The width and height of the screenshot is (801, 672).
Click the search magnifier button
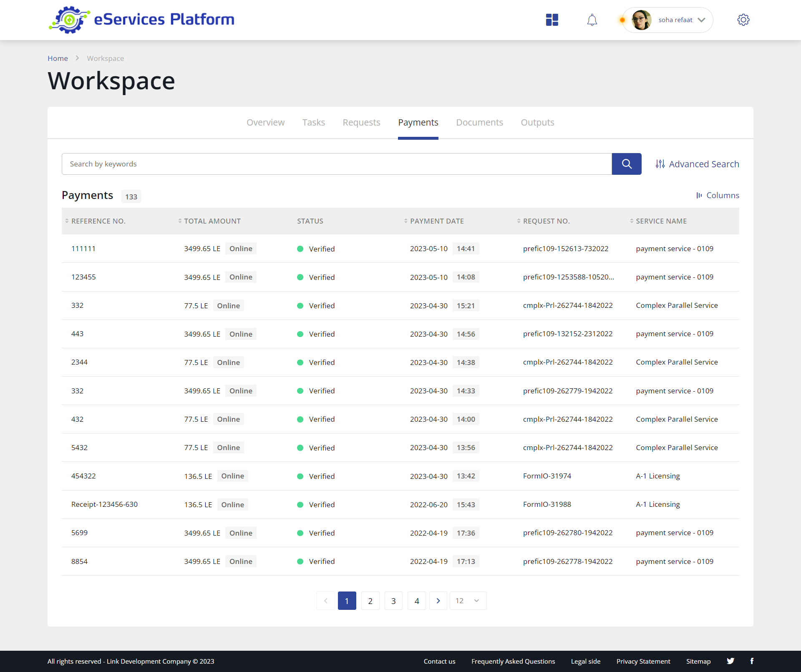tap(627, 164)
